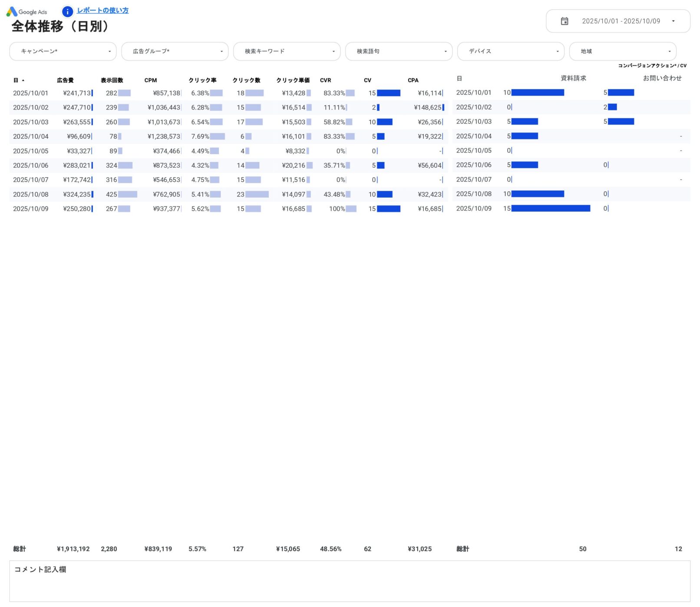Open the 検索語句 filter dropdown

[x=446, y=51]
